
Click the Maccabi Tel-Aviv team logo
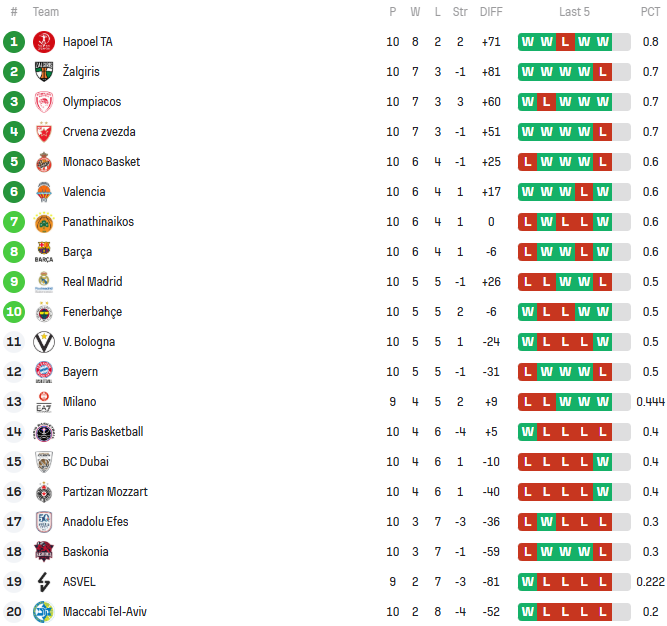[x=43, y=612]
